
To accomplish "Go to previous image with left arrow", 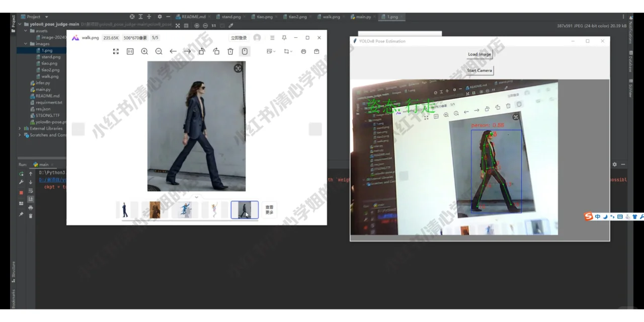I will pyautogui.click(x=173, y=51).
